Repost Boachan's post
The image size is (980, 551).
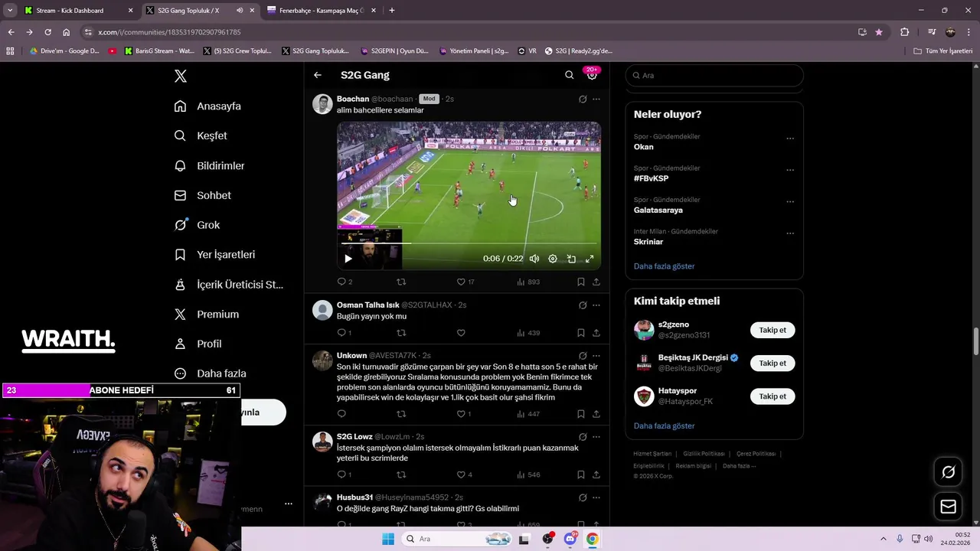click(401, 282)
